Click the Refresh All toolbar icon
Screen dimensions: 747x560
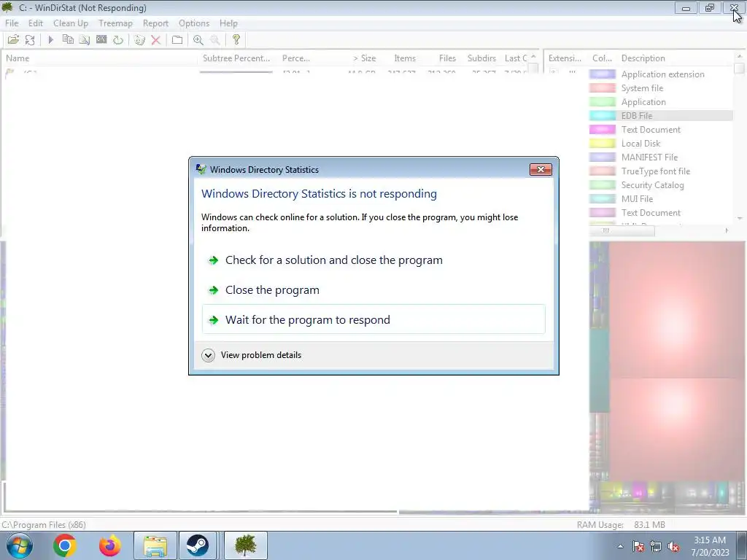[30, 40]
